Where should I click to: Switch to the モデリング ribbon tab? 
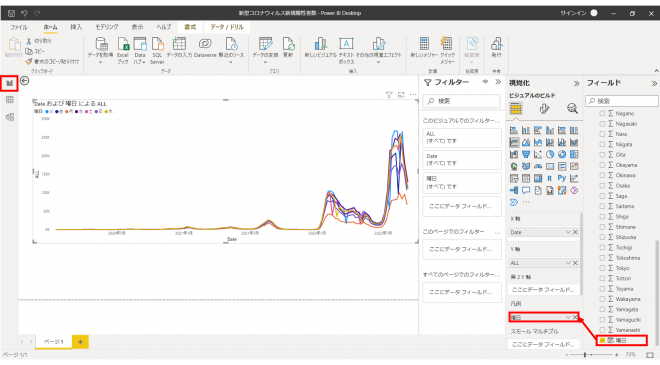pos(107,27)
